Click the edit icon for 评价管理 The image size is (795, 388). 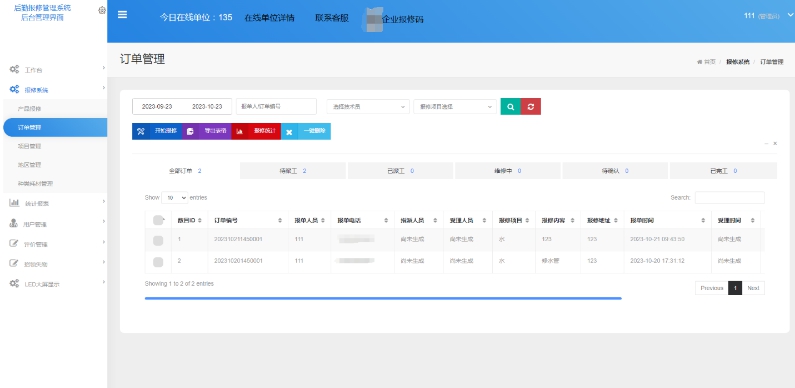[x=14, y=243]
